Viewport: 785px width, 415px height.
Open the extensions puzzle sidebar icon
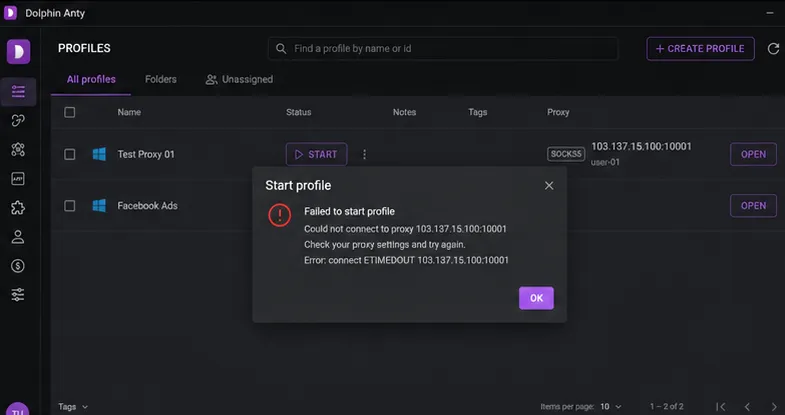18,208
